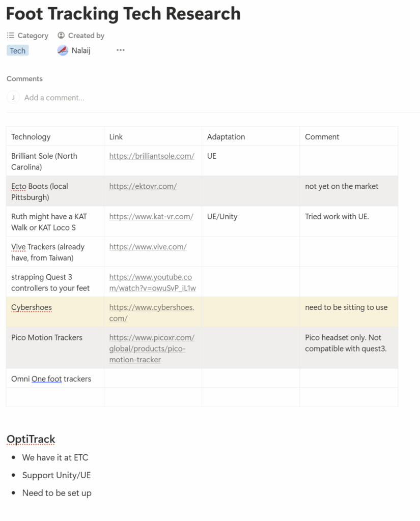Open the vive.com link
This screenshot has height=521, width=420.
pyautogui.click(x=148, y=247)
